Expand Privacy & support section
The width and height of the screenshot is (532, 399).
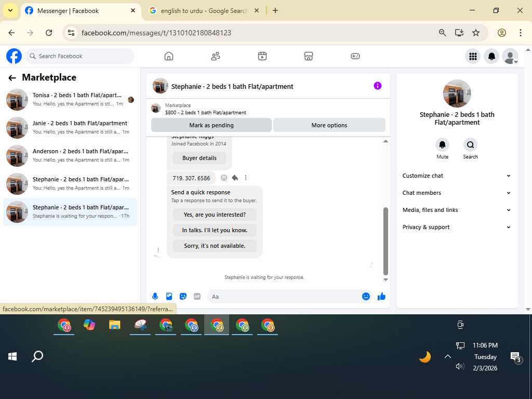pos(457,227)
